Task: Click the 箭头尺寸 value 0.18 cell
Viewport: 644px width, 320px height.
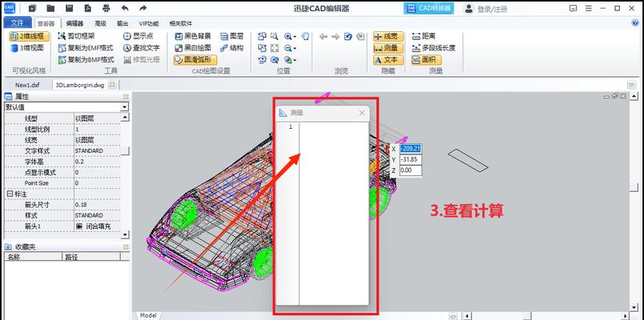Action: (x=98, y=204)
